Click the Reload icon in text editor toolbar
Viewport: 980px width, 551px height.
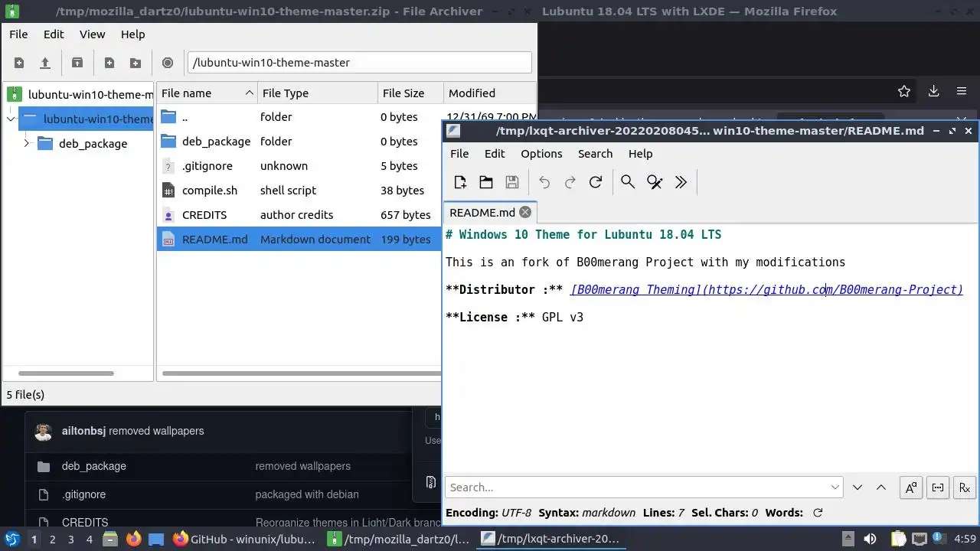click(596, 182)
